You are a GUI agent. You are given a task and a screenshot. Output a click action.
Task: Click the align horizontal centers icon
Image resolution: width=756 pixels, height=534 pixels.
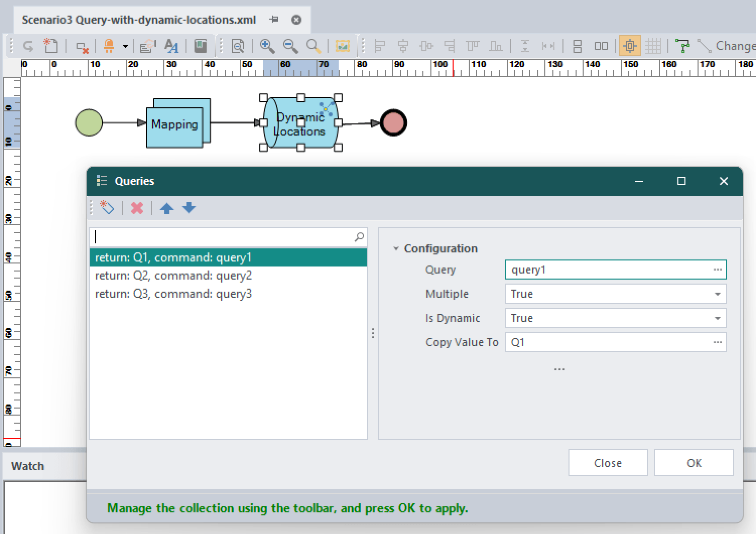[x=403, y=46]
